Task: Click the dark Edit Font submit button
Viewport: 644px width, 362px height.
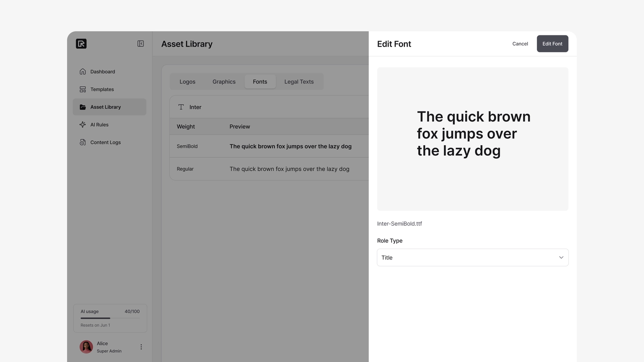Action: (552, 44)
